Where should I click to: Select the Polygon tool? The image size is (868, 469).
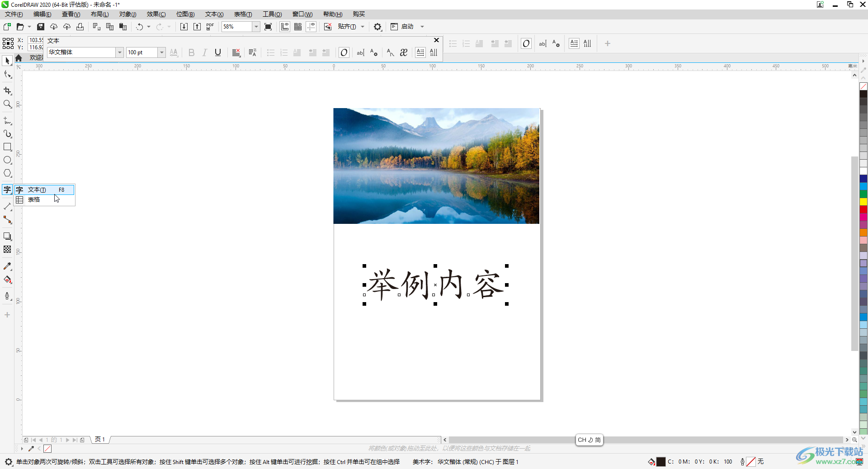pos(7,173)
